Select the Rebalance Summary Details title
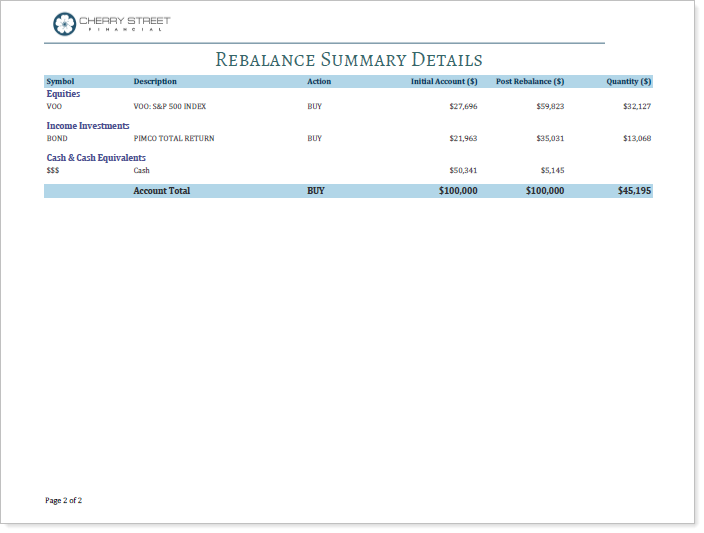Image resolution: width=704 pixels, height=533 pixels. [349, 60]
